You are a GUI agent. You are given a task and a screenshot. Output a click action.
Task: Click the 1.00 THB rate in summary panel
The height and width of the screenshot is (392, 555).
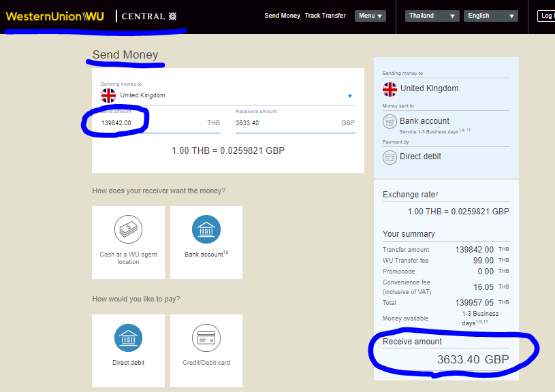pos(458,212)
